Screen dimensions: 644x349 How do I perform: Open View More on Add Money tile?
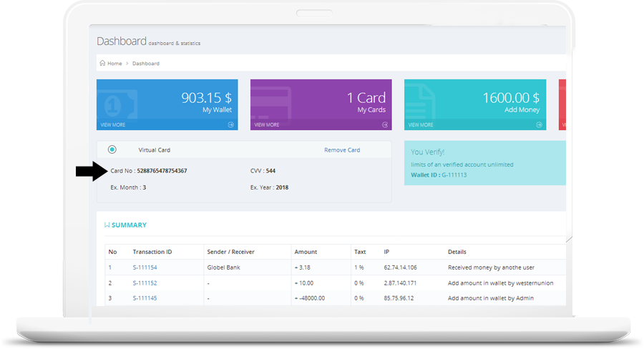coord(422,124)
